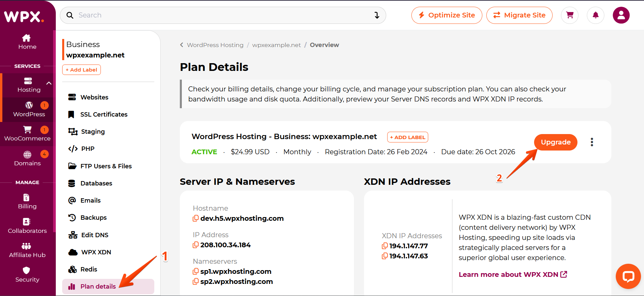
Task: Open Websites menu item
Action: (x=108, y=97)
